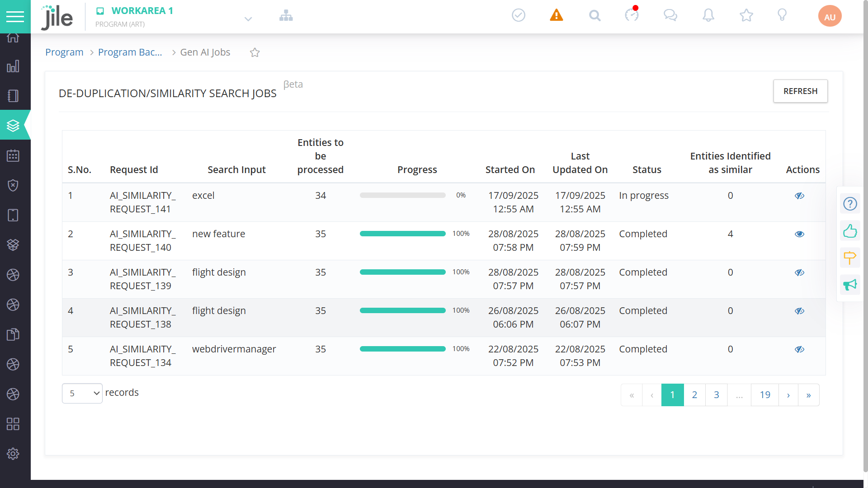Open the documents copy sidebar icon
The image size is (868, 488).
13,334
